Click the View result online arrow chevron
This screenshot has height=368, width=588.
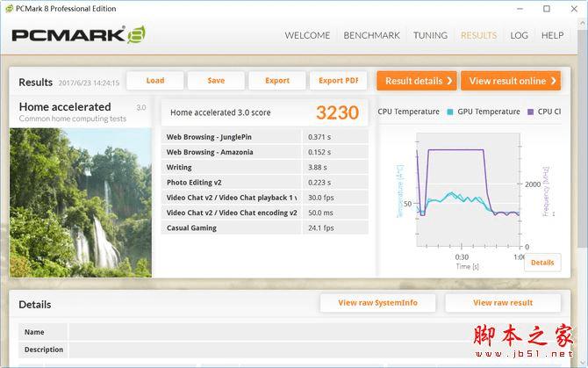[x=553, y=81]
